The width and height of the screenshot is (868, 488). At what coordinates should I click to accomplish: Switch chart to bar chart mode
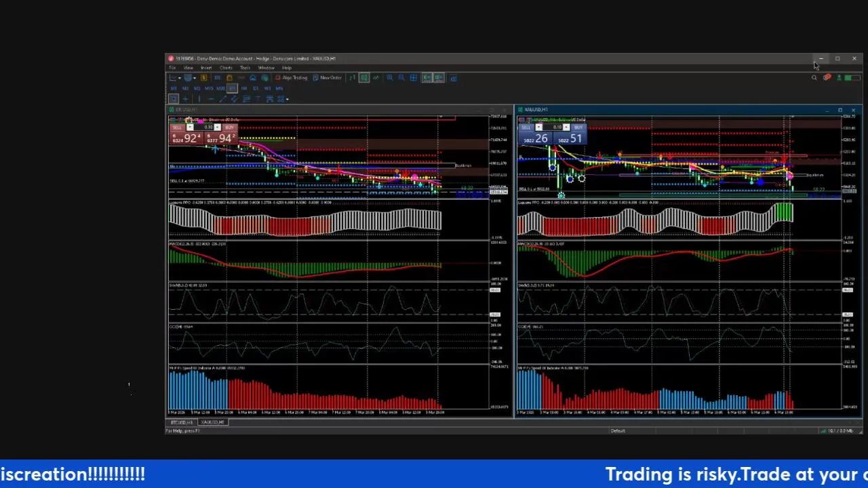point(352,78)
